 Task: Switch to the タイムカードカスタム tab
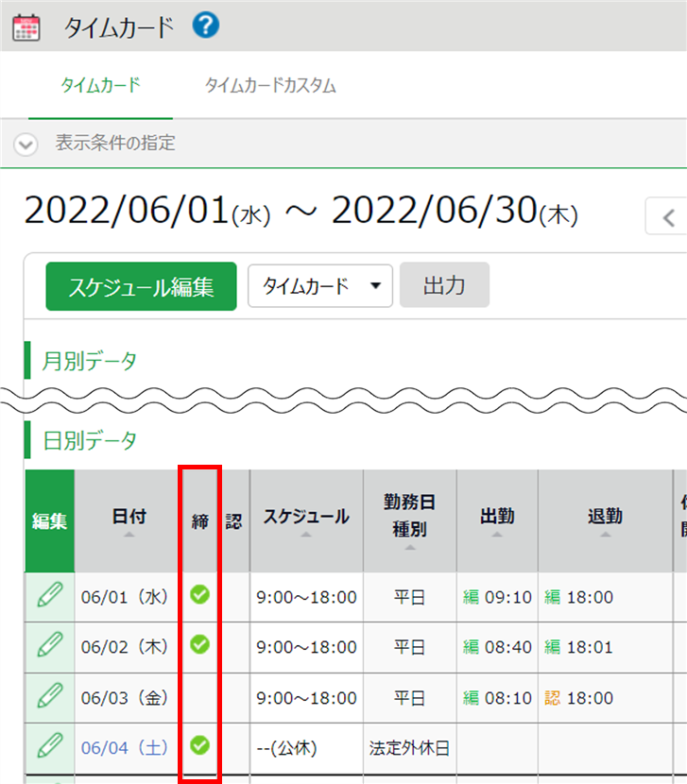[270, 86]
